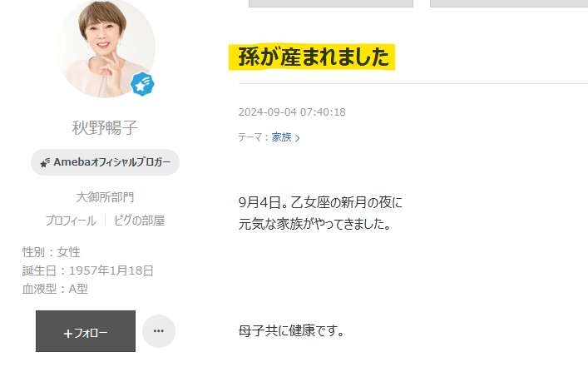Click the shooting star icon in Ameba badge

(45, 162)
